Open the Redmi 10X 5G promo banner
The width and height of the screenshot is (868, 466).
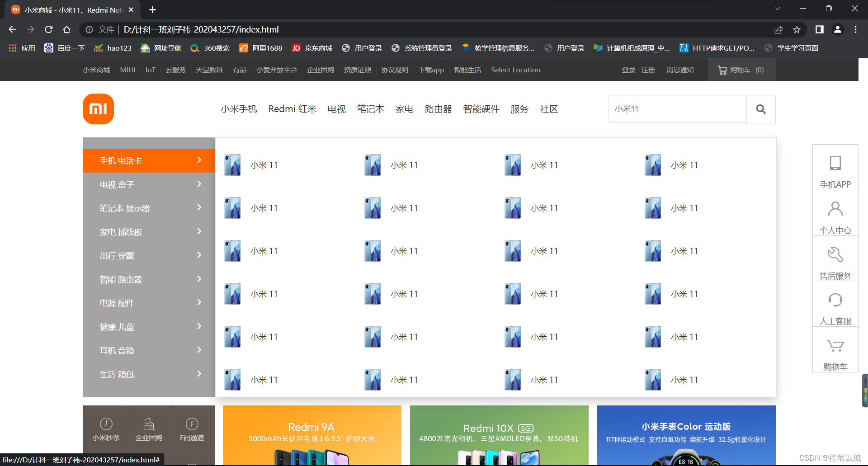pos(499,435)
